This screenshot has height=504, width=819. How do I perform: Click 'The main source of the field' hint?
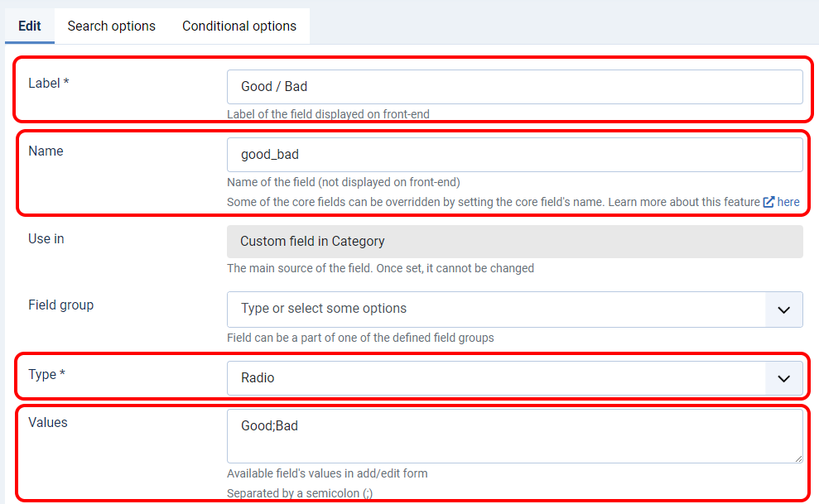[x=380, y=268]
